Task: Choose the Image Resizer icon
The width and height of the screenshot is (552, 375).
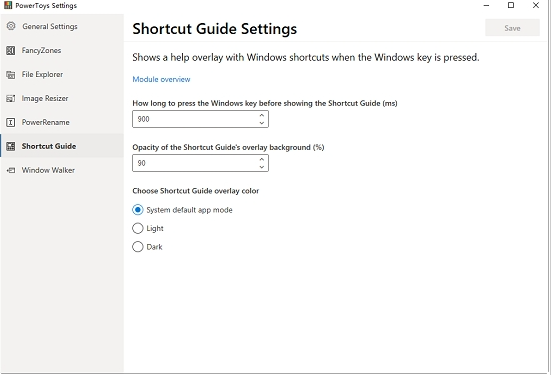Action: tap(11, 98)
